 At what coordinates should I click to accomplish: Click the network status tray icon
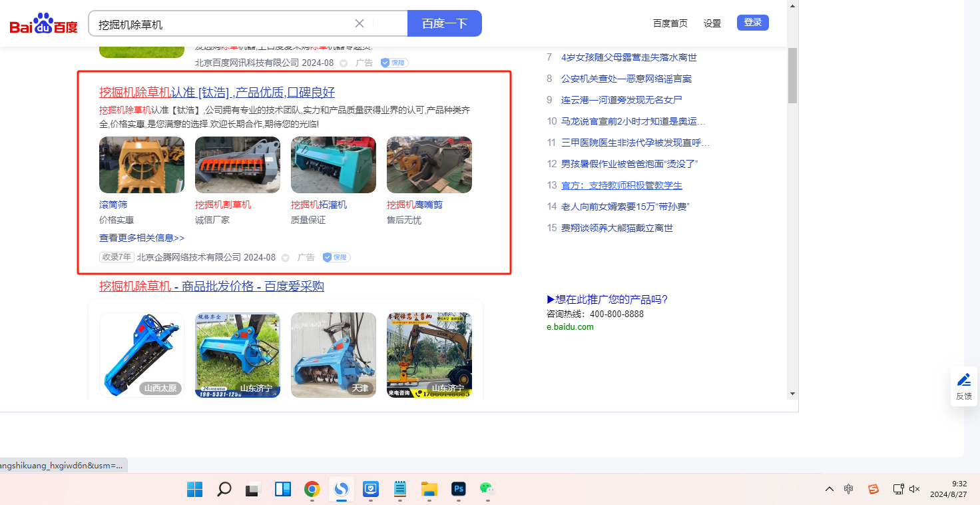tap(898, 489)
